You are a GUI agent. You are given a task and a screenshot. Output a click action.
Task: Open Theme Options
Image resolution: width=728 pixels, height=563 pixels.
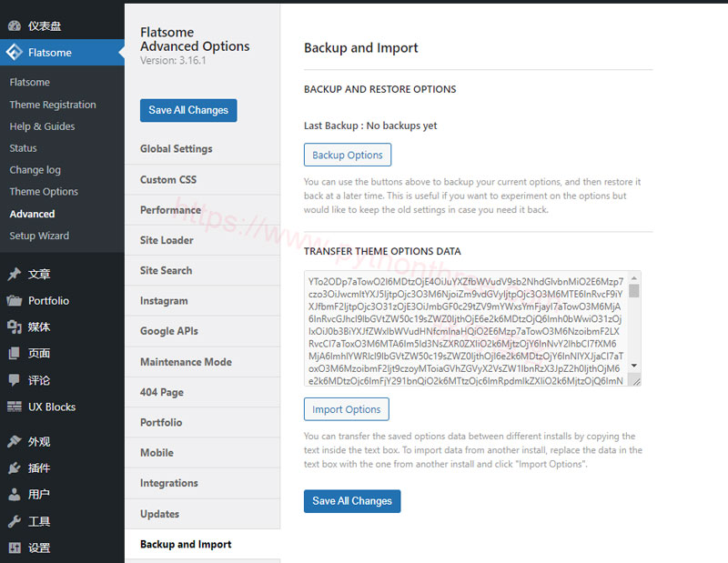44,192
